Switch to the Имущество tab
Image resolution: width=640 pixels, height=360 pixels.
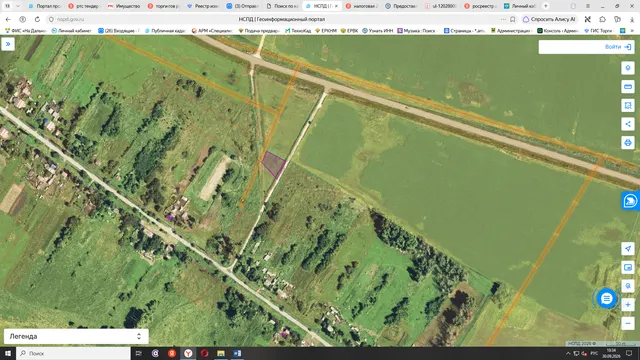[124, 6]
